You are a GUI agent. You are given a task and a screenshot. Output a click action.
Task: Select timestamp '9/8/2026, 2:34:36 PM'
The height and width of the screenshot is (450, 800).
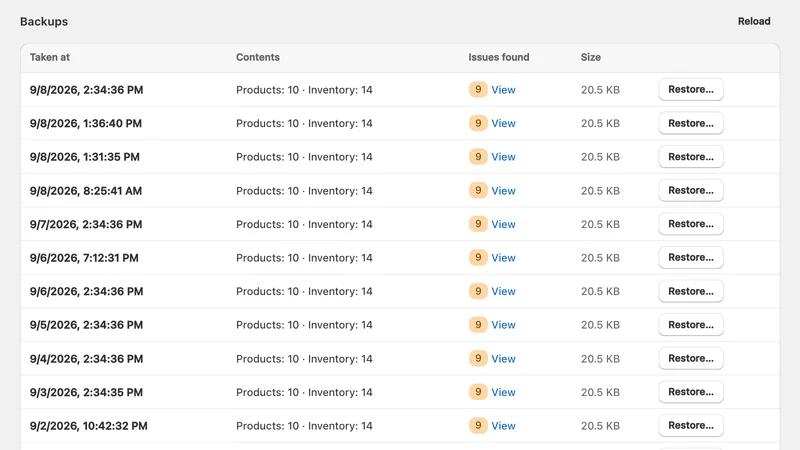(86, 90)
